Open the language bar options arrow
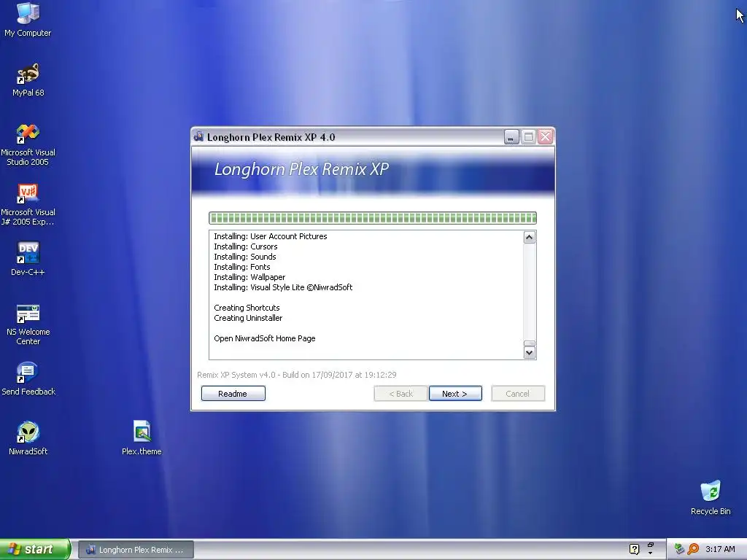 [650, 553]
